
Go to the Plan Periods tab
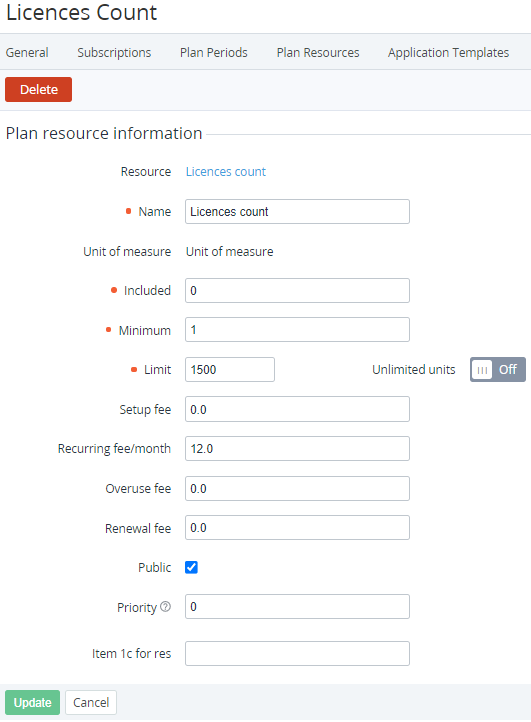point(214,52)
